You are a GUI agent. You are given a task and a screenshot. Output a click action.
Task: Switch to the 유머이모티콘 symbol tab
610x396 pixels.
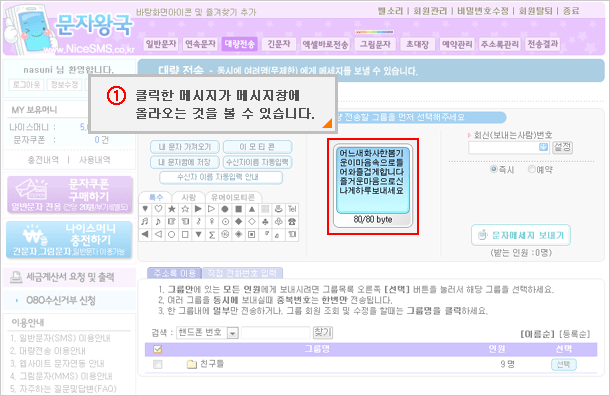(233, 197)
